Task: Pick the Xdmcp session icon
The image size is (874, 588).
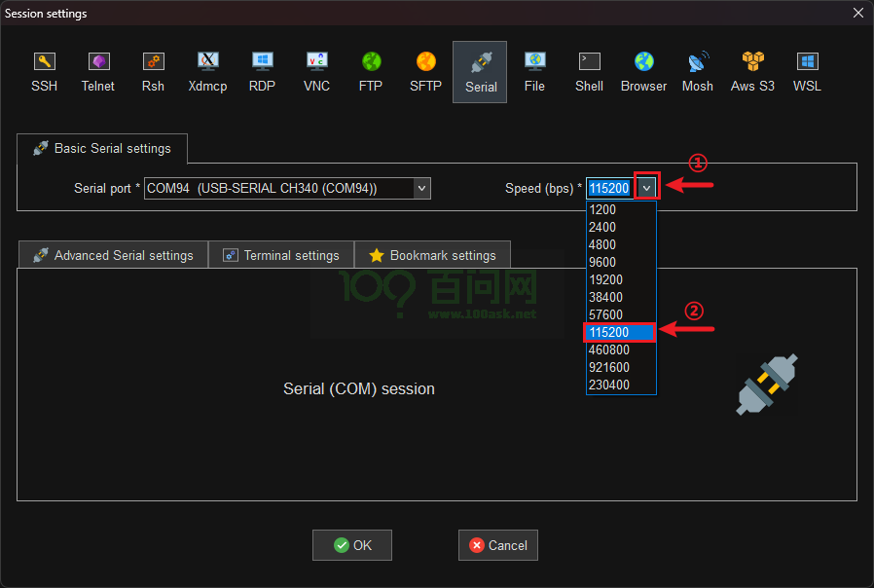Action: [207, 71]
